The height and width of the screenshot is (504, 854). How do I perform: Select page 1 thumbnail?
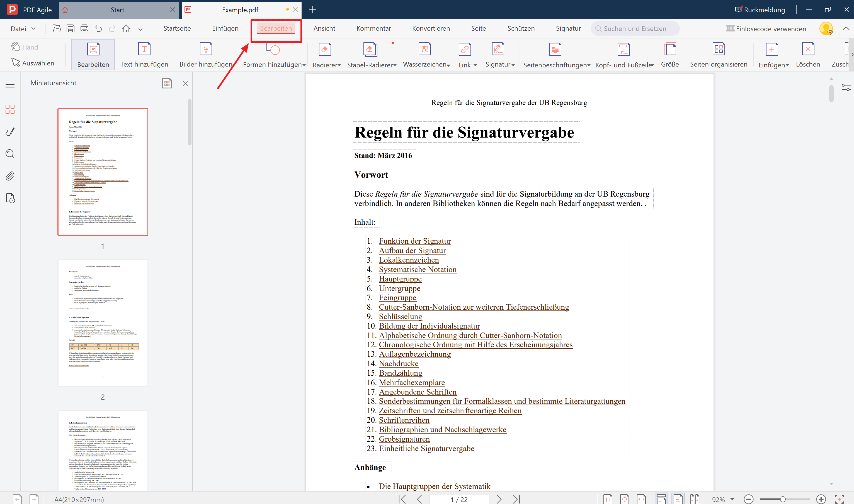[x=103, y=172]
